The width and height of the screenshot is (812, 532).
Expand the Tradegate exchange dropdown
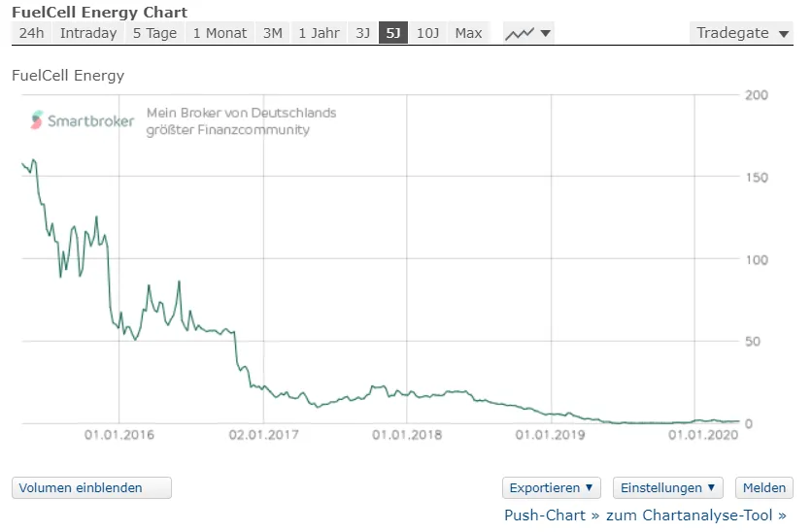[743, 33]
